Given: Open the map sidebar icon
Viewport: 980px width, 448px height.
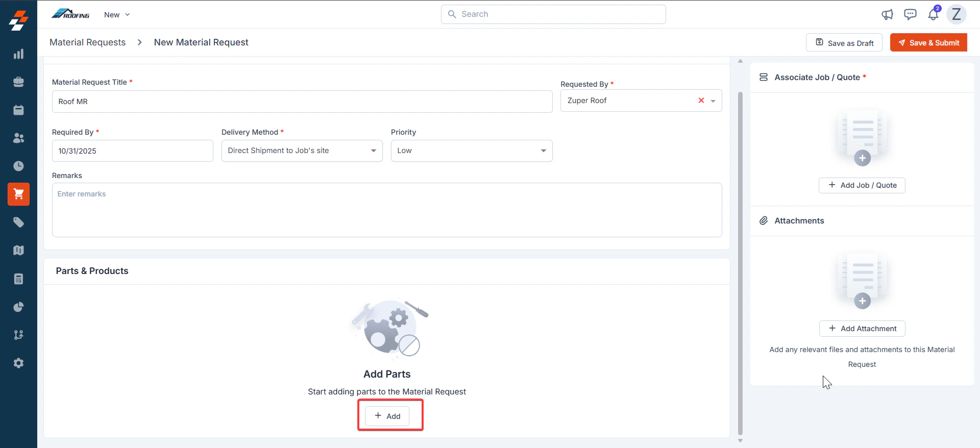Looking at the screenshot, I should tap(18, 251).
